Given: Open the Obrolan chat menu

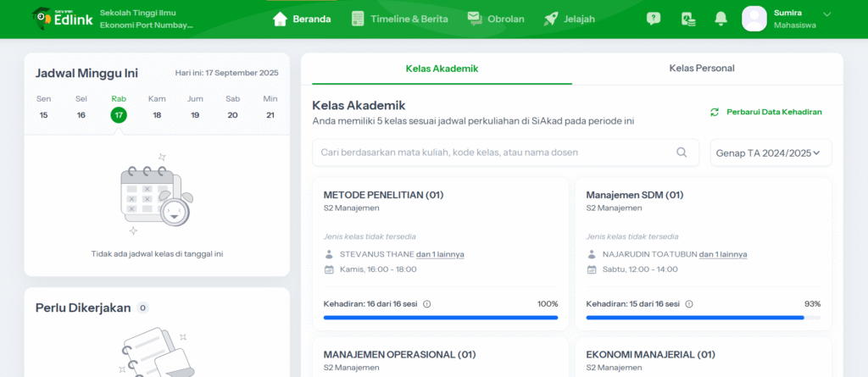Looking at the screenshot, I should [496, 19].
